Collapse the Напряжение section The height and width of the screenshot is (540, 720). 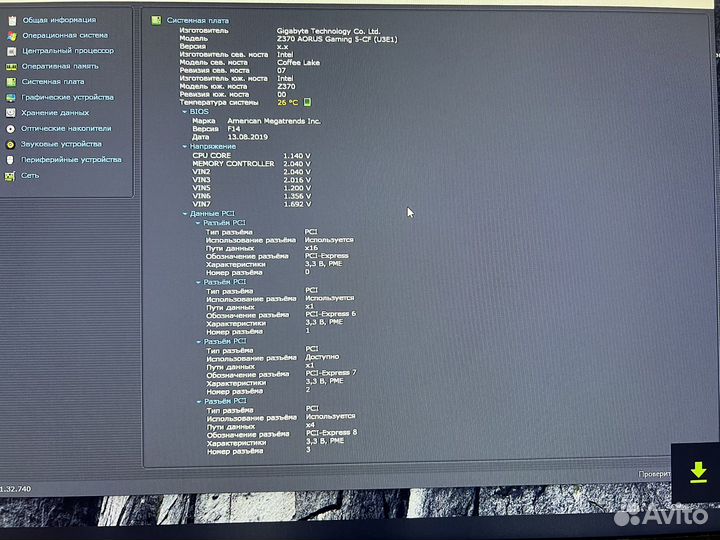185,146
